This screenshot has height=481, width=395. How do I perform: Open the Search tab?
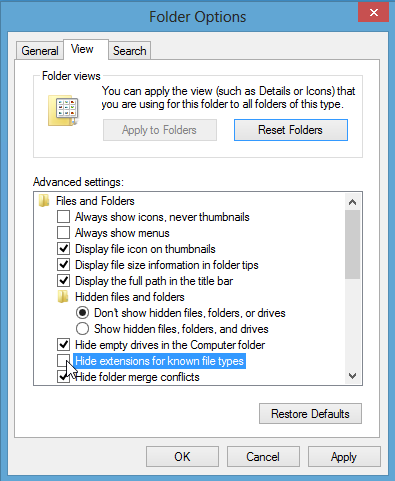point(130,51)
